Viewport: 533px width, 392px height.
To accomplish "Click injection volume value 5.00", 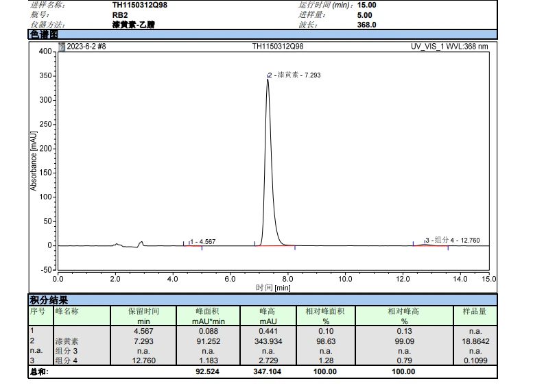I will point(365,15).
